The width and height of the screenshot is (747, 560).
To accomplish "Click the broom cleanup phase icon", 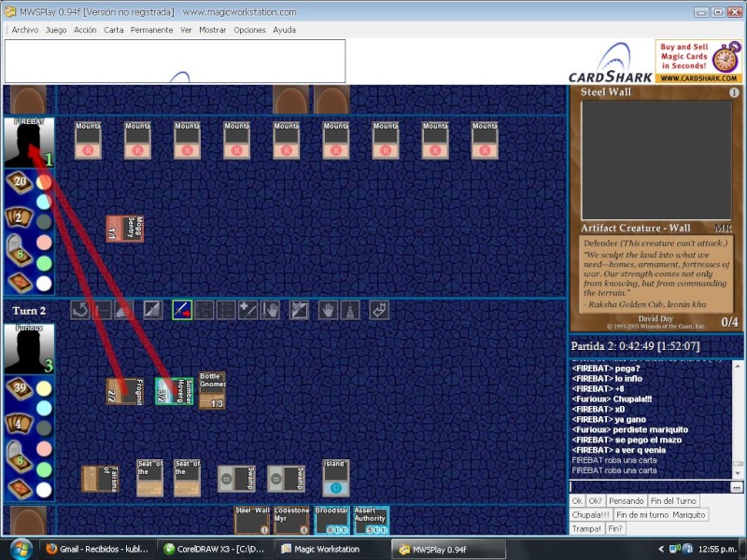I will [350, 311].
